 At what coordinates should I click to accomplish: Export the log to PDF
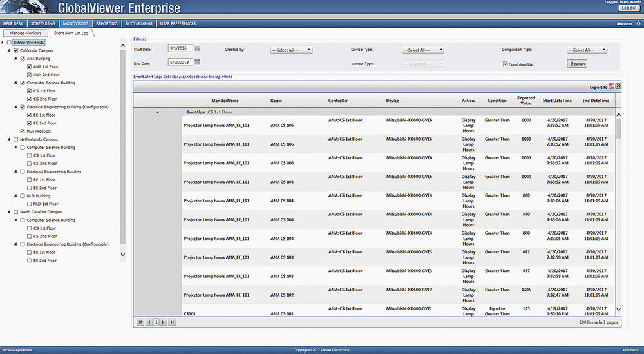pyautogui.click(x=611, y=87)
